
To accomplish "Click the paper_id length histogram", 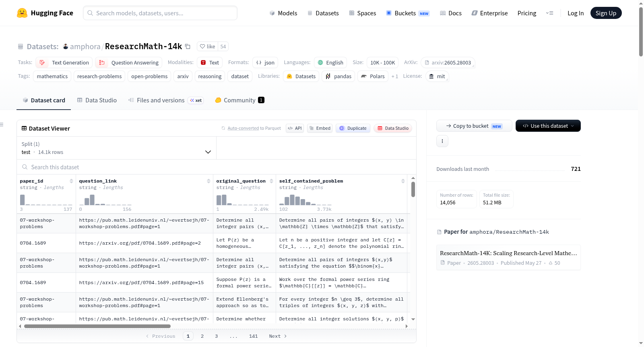I will 46,200.
